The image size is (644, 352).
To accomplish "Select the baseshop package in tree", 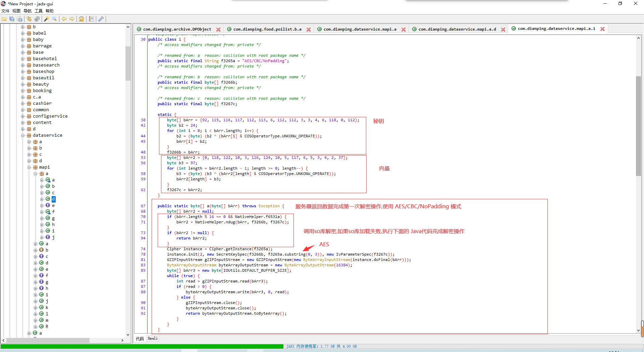I will point(44,72).
